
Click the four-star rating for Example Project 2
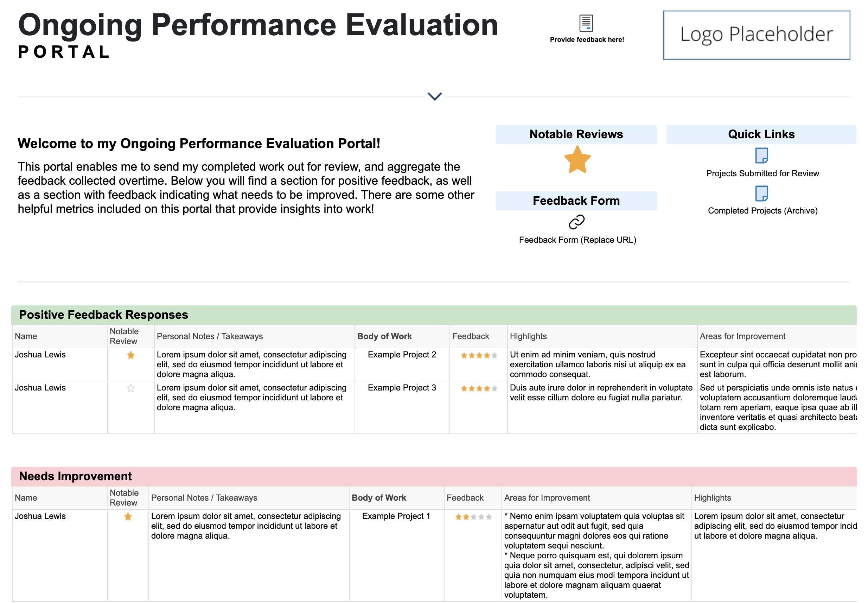click(x=478, y=356)
